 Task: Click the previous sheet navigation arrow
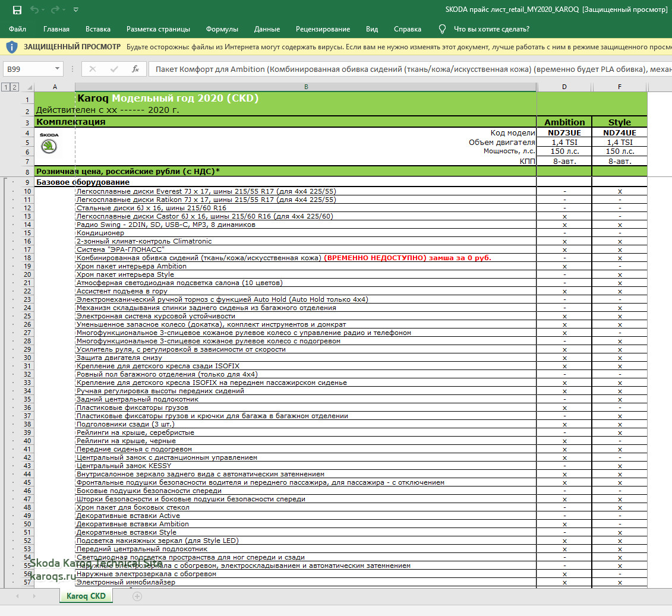coord(17,596)
